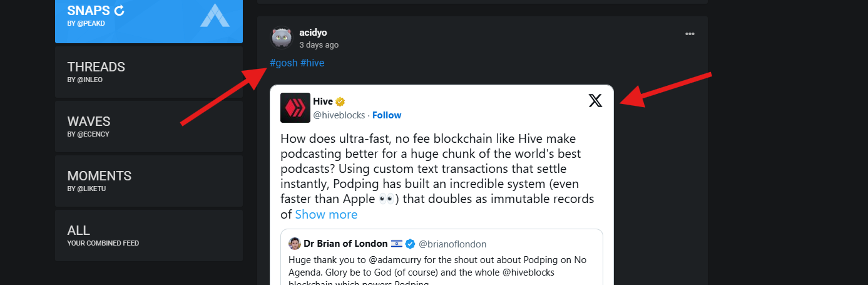The image size is (868, 285).
Task: Click the @brianoflondon handle
Action: tap(452, 244)
